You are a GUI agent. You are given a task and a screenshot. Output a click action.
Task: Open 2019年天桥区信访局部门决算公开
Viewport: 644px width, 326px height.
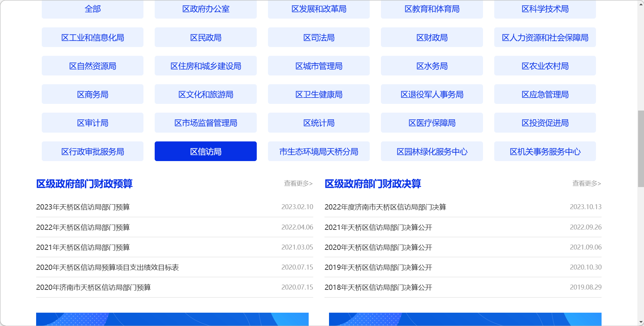pyautogui.click(x=378, y=267)
